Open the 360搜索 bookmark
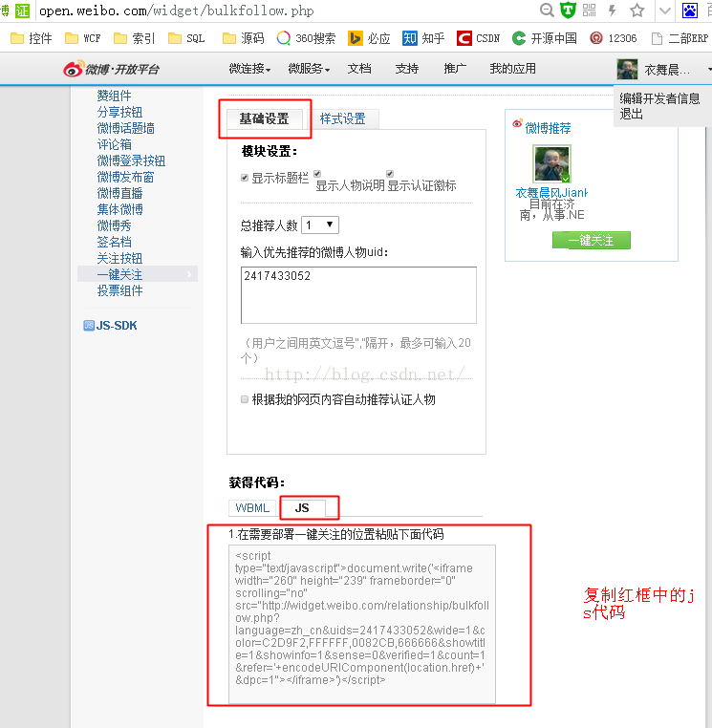 point(306,38)
